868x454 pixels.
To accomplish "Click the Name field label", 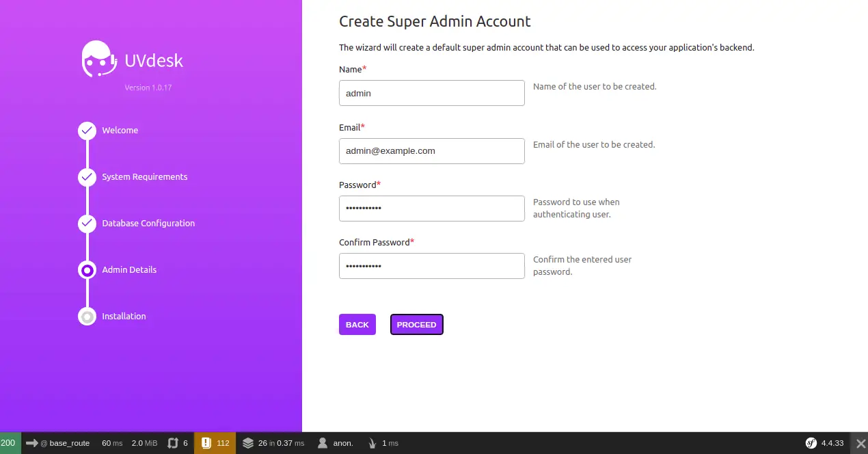I will tap(353, 70).
